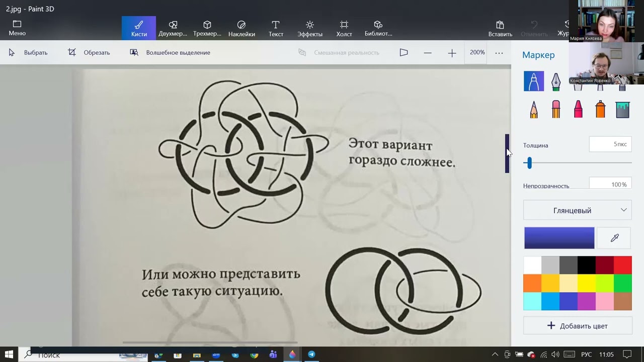The width and height of the screenshot is (644, 362).
Task: Click the Вставить paste button
Action: pos(500,28)
